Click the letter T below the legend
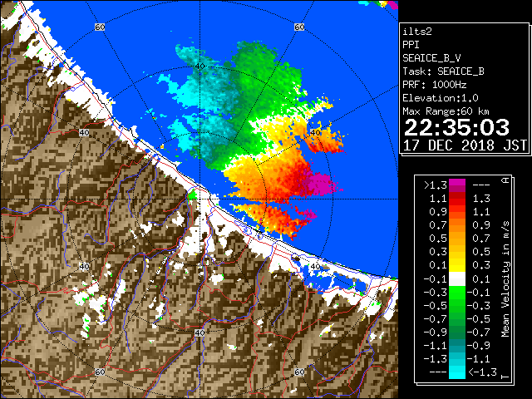The height and width of the screenshot is (399, 532). pos(505,377)
